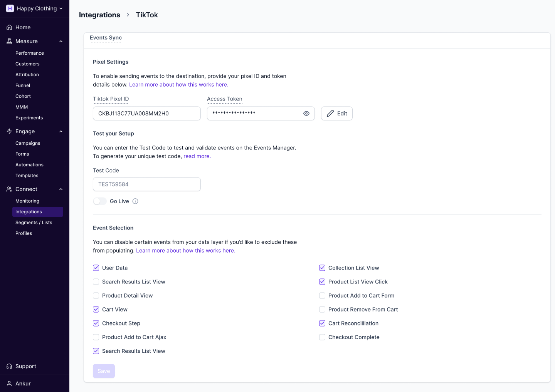Click the Edit pixel settings button
This screenshot has height=392, width=560.
click(336, 114)
